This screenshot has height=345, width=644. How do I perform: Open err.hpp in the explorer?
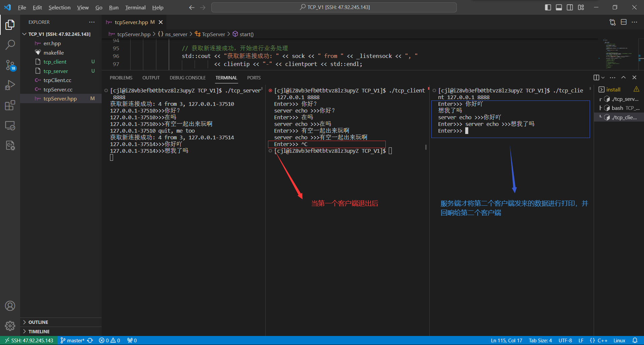click(61, 44)
